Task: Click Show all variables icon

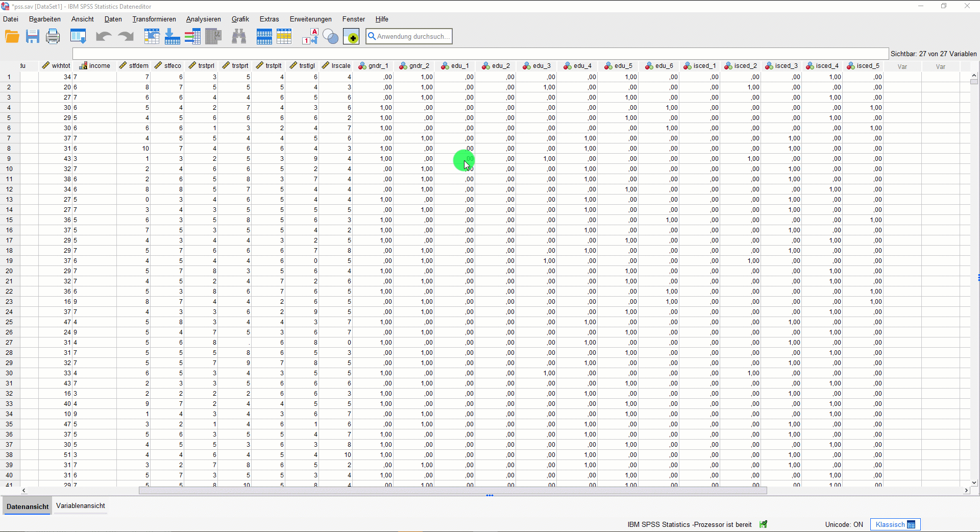Action: pyautogui.click(x=351, y=37)
